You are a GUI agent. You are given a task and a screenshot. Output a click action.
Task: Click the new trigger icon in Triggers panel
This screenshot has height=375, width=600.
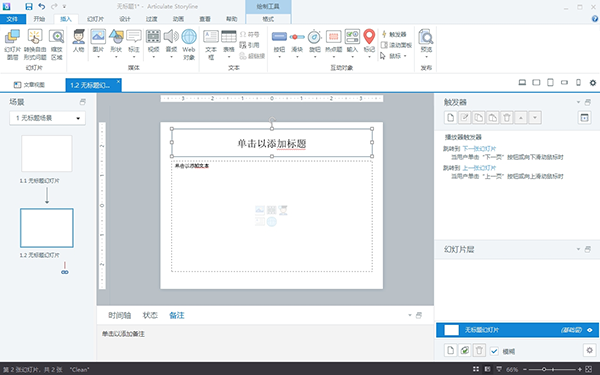click(450, 118)
